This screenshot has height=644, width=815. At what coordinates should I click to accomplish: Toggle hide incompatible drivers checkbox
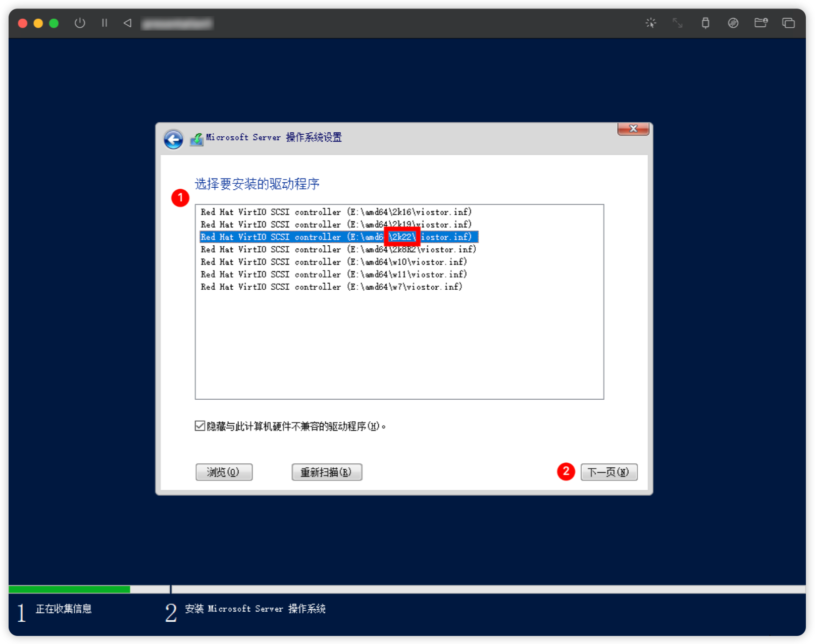pos(200,426)
